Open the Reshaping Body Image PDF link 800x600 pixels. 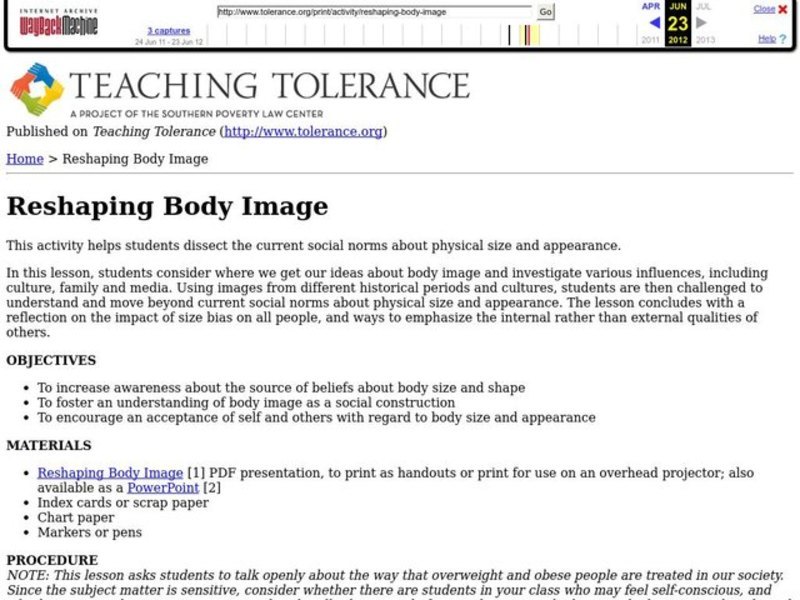tap(110, 472)
